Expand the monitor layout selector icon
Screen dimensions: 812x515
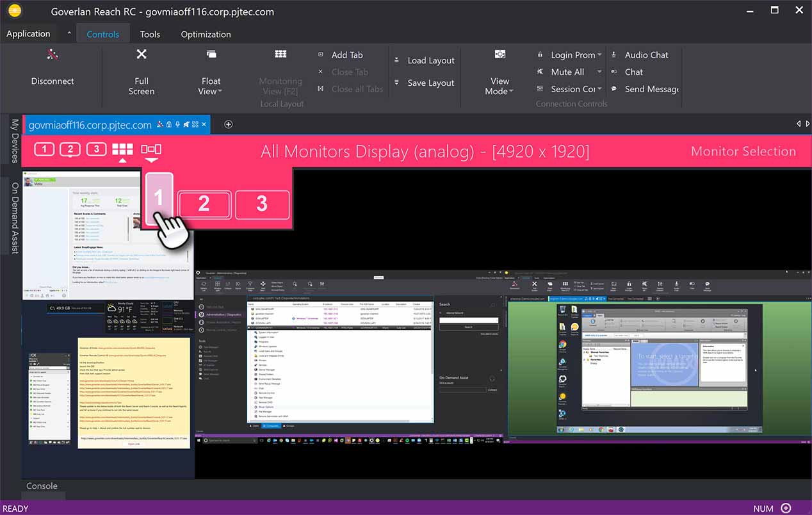pos(151,149)
